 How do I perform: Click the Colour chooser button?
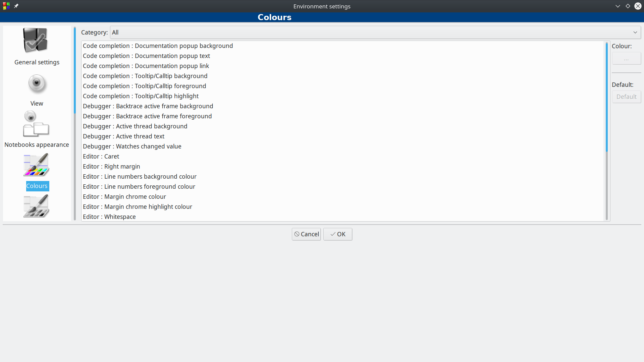point(626,59)
